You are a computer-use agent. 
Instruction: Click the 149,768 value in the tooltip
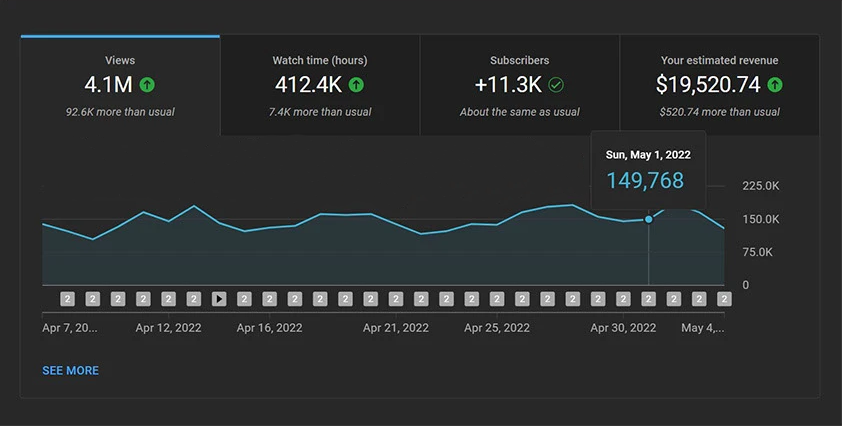645,181
